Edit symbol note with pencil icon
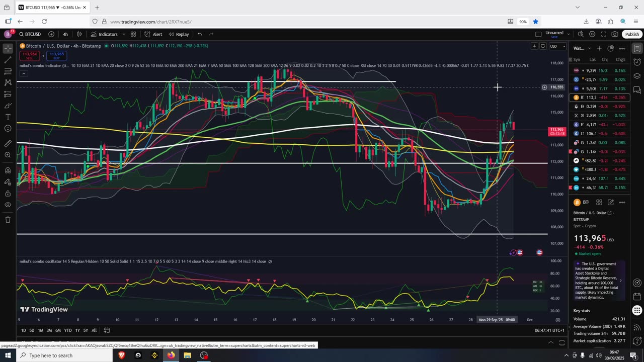The image size is (644, 362). 611,202
